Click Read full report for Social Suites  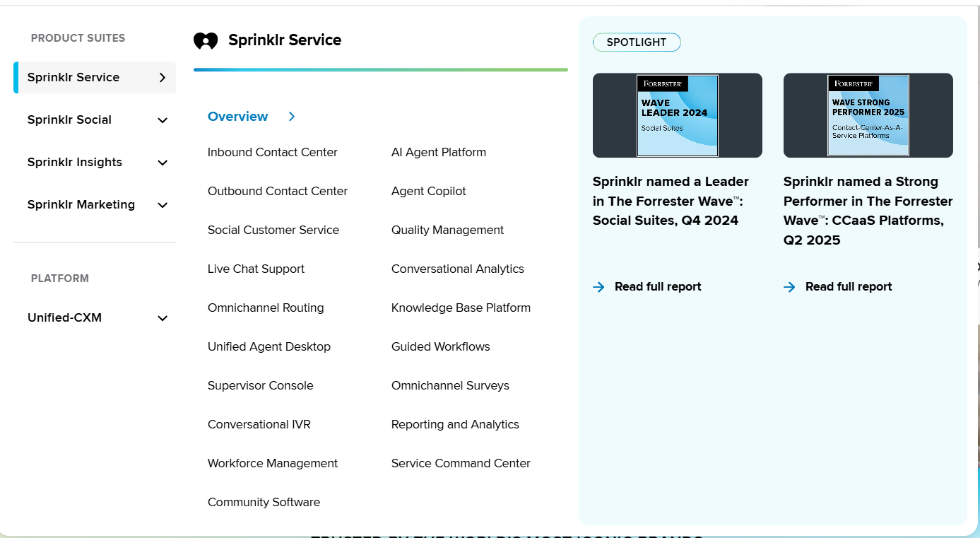pyautogui.click(x=657, y=286)
